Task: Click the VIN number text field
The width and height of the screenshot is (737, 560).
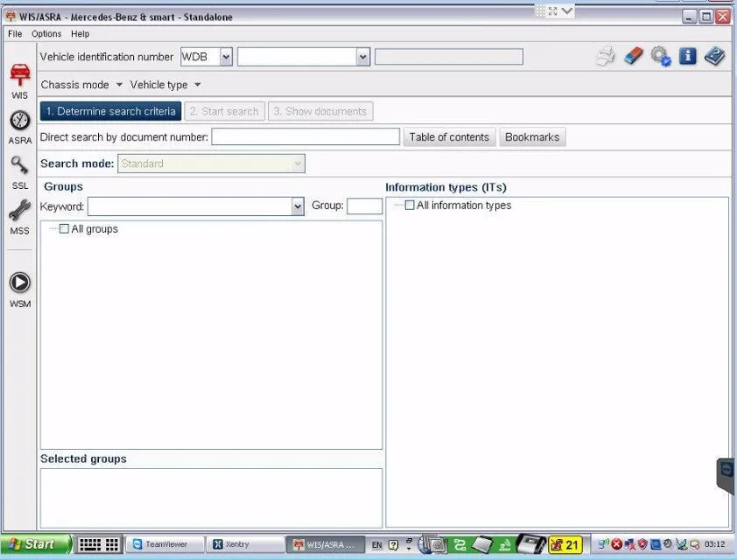Action: pos(297,57)
